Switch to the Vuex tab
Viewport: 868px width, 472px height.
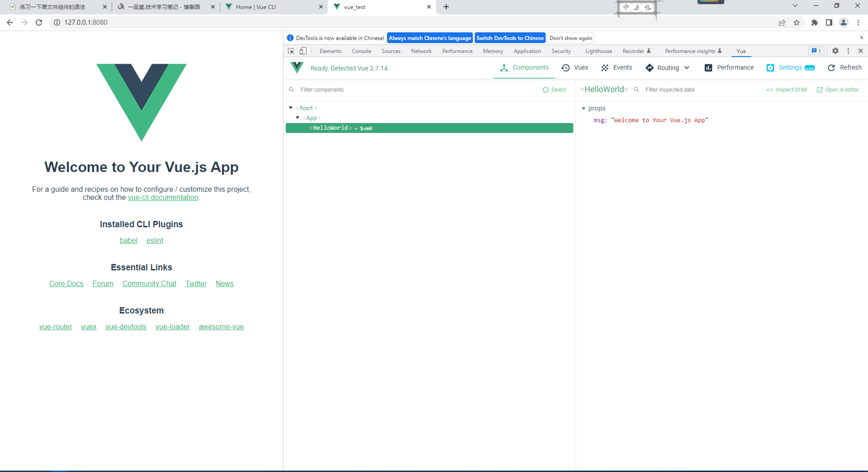click(x=575, y=67)
